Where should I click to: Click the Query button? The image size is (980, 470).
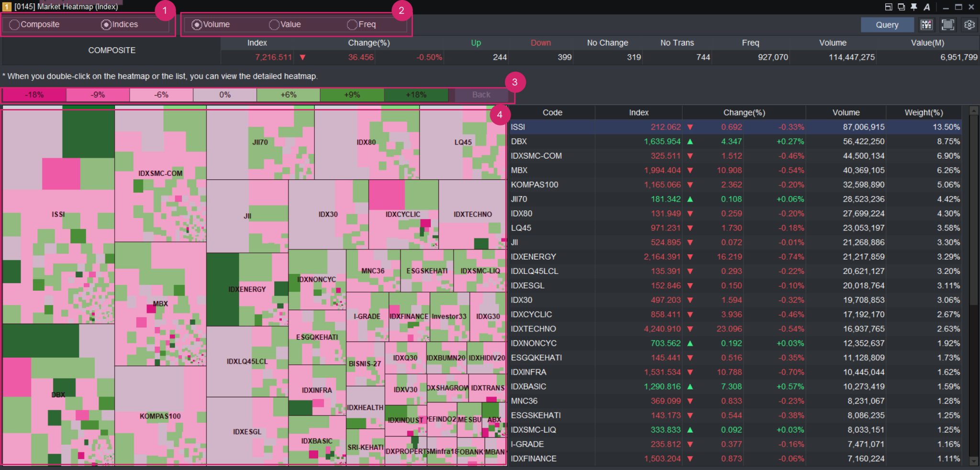pyautogui.click(x=887, y=24)
